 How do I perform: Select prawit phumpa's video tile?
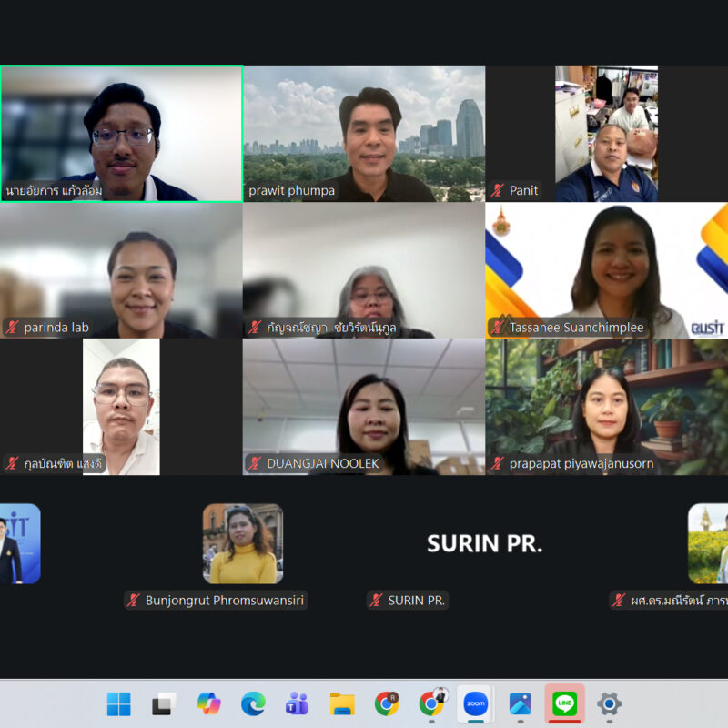click(x=364, y=133)
